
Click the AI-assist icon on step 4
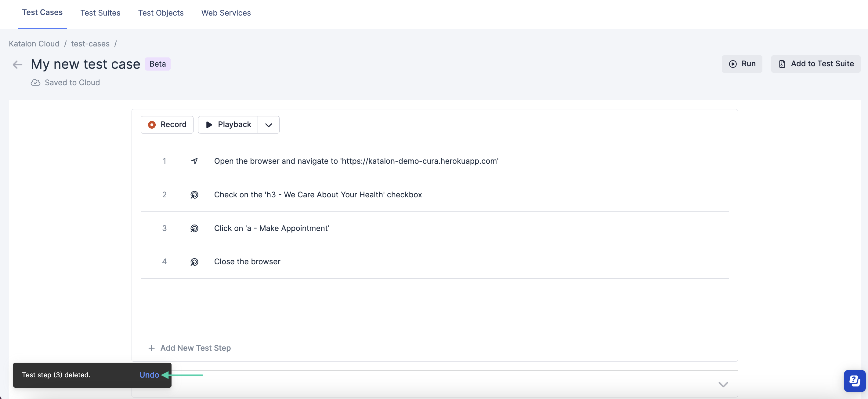click(194, 261)
